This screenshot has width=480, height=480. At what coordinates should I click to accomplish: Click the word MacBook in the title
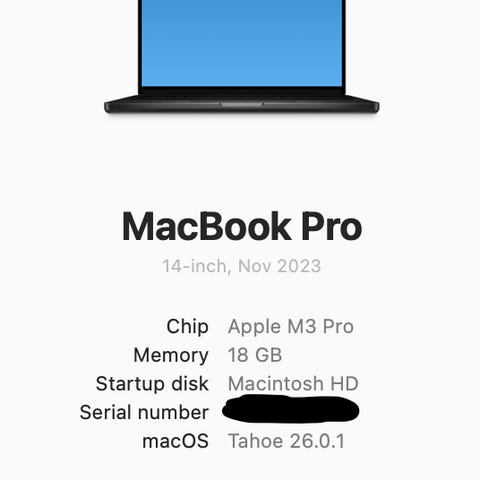coord(207,227)
